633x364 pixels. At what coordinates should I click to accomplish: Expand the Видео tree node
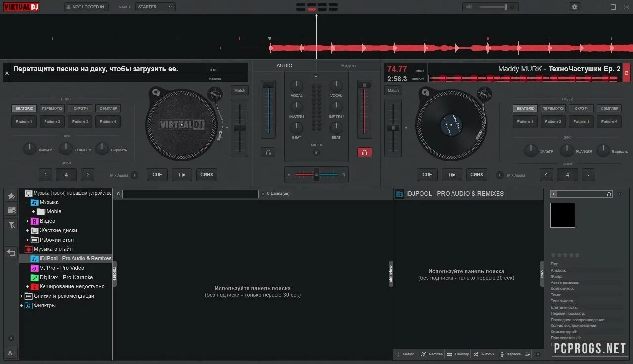28,221
